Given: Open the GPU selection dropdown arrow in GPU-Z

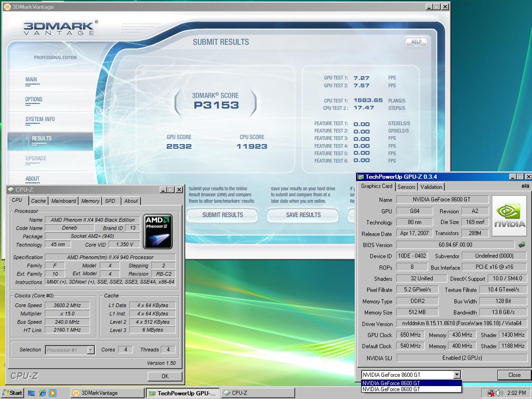Looking at the screenshot, I should click(457, 375).
